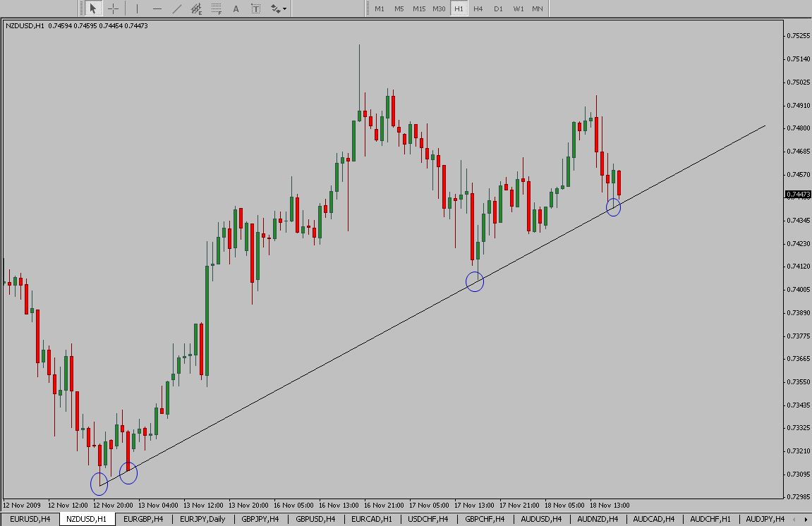This screenshot has height=526, width=812.
Task: Select the horizontal line drawing tool
Action: coord(157,9)
